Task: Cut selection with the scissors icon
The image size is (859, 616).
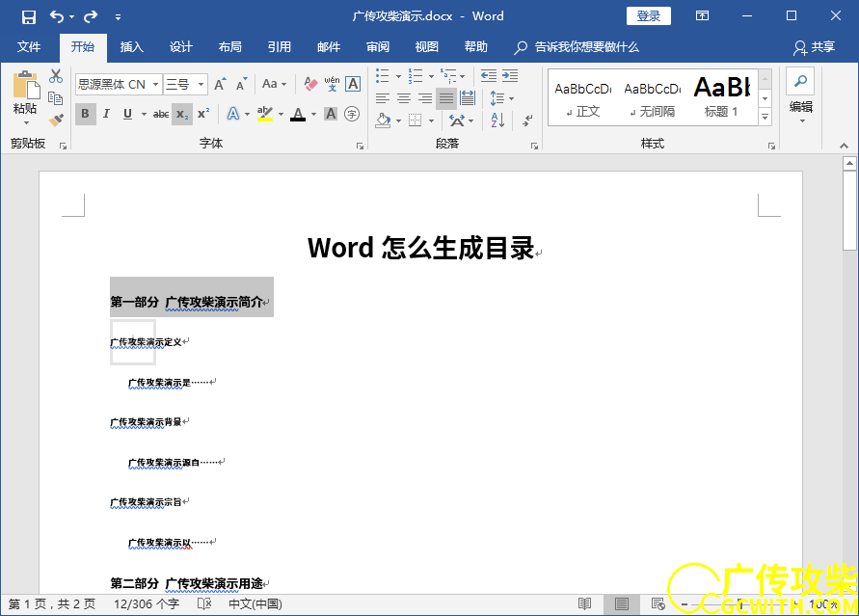Action: pyautogui.click(x=55, y=75)
